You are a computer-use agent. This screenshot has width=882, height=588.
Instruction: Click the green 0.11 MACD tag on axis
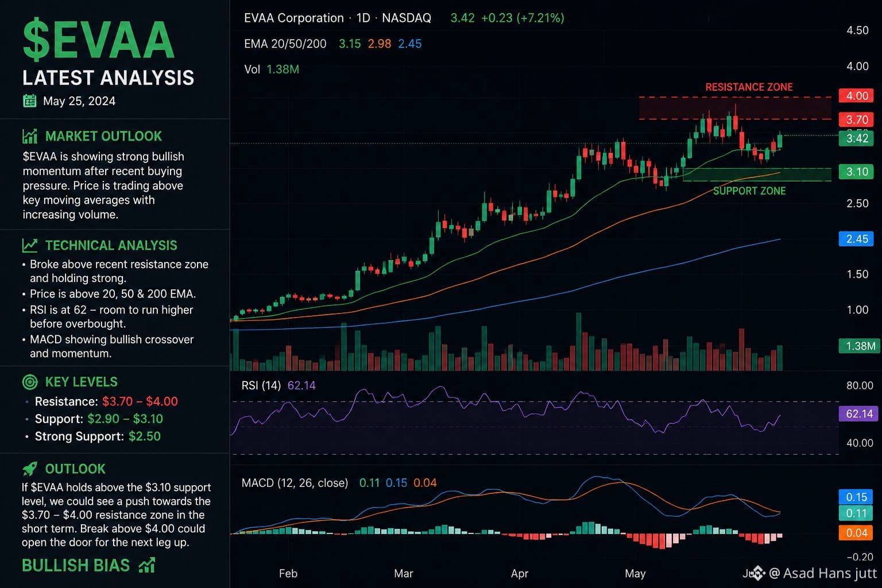(857, 513)
